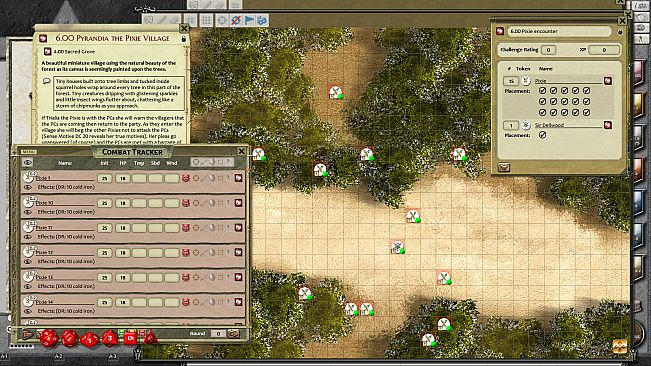Screen dimensions: 651x366
Task: Open the record link for Pixie 14
Action: pos(238,302)
